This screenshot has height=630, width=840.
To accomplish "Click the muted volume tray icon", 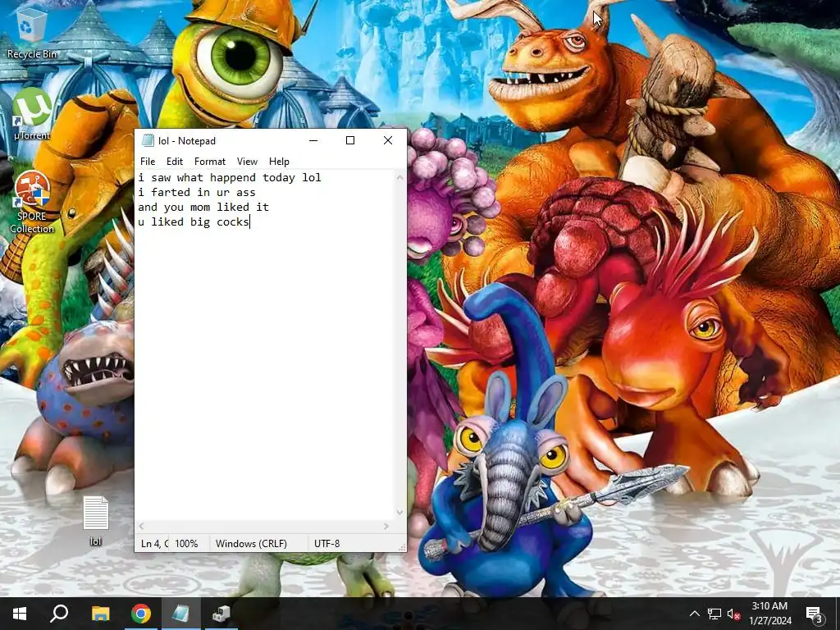I will point(733,614).
